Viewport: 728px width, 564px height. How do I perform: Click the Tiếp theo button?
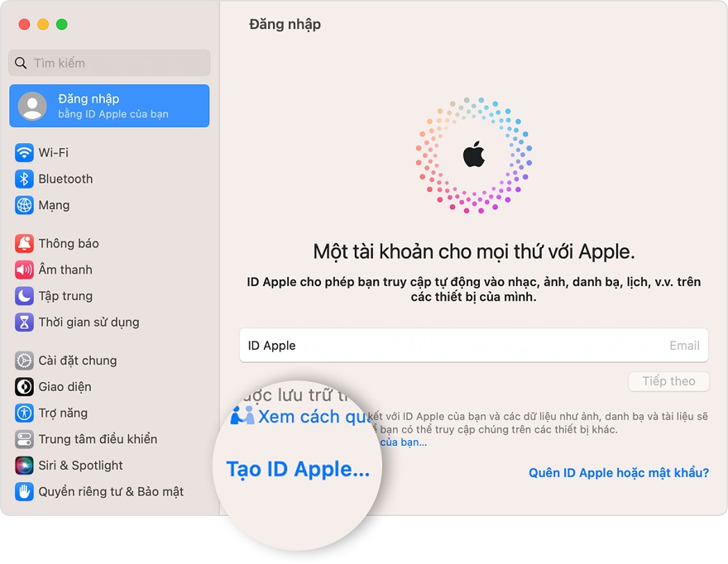click(x=668, y=381)
